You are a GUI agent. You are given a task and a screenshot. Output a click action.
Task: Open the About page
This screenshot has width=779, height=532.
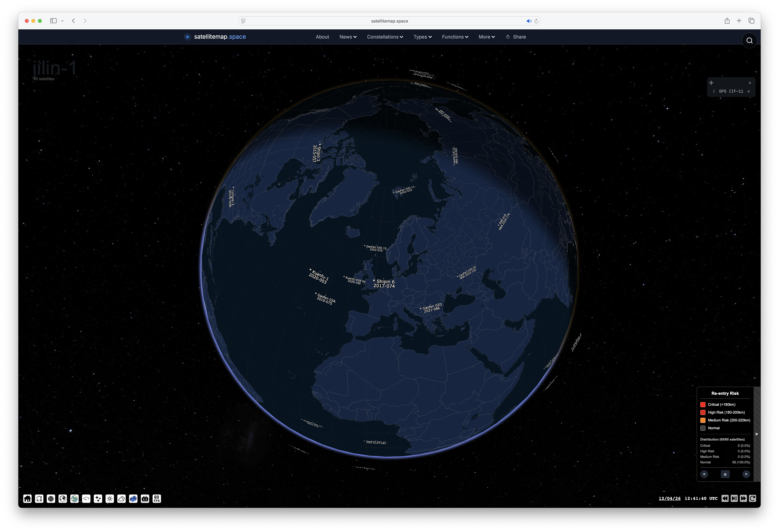point(322,37)
